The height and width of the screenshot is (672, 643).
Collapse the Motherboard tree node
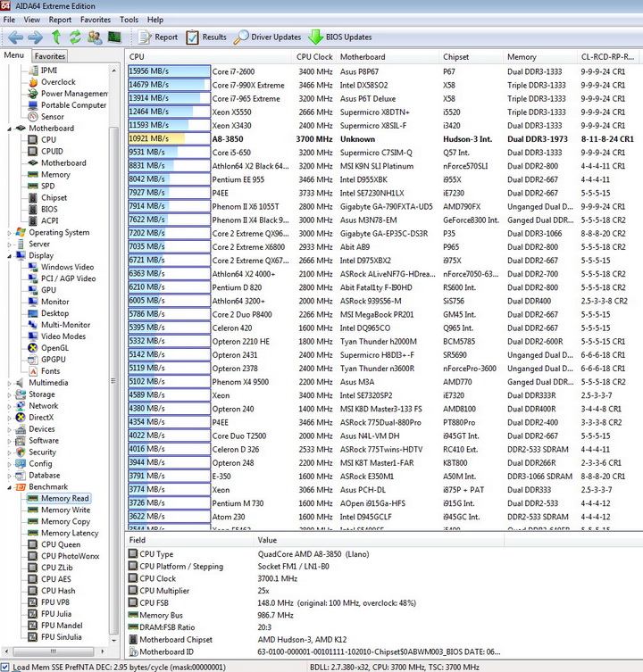click(10, 129)
